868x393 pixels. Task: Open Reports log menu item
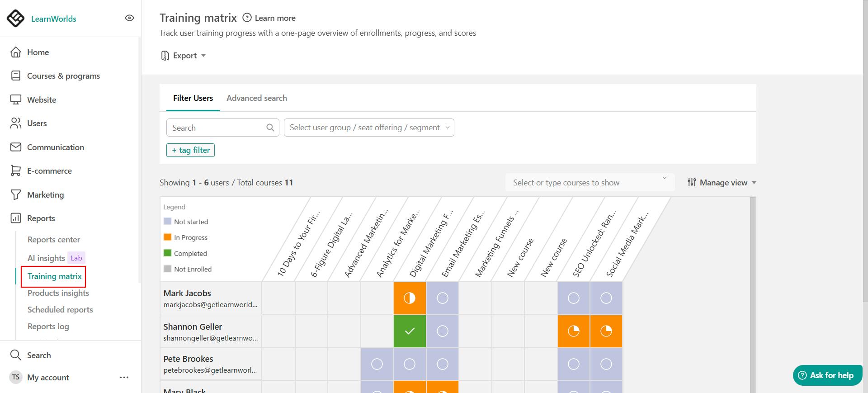click(48, 326)
